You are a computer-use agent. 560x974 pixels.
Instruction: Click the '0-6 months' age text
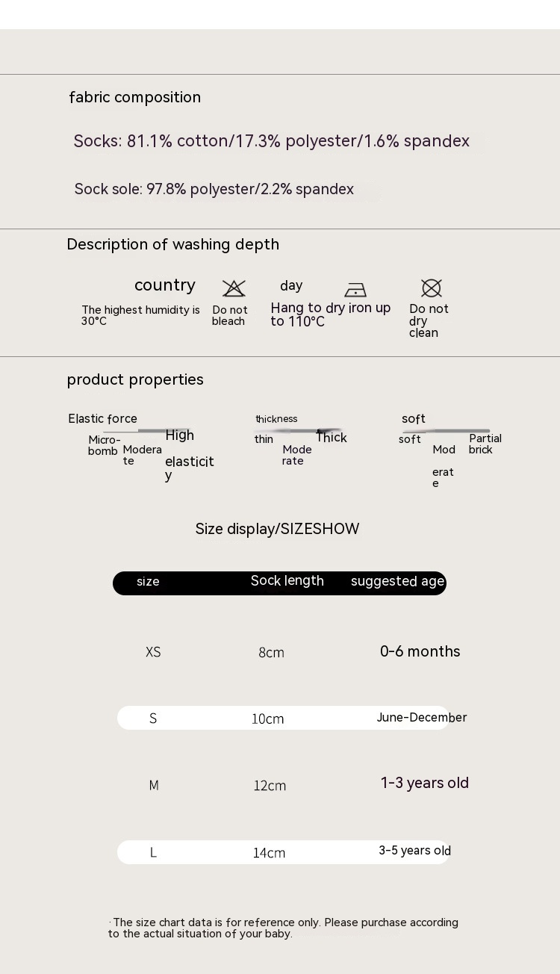[x=420, y=651]
